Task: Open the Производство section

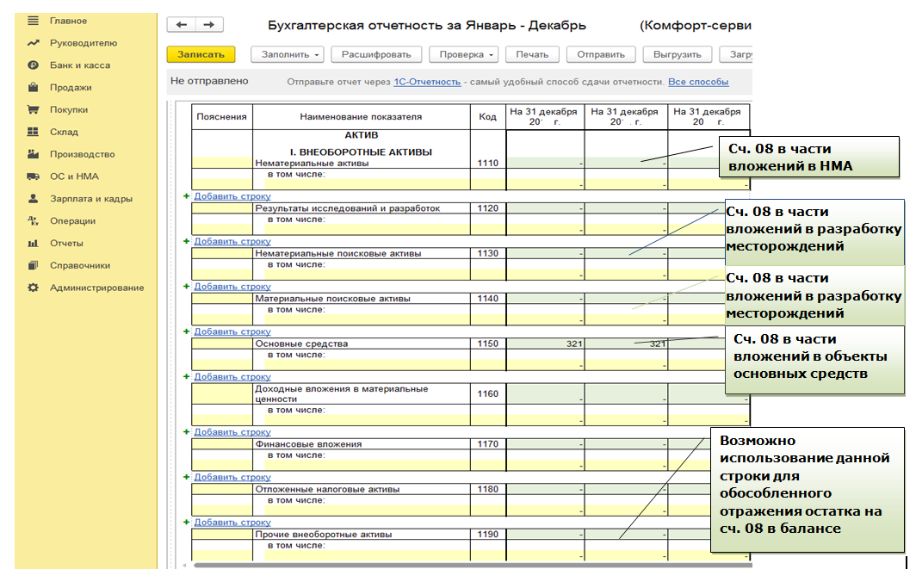Action: click(83, 153)
